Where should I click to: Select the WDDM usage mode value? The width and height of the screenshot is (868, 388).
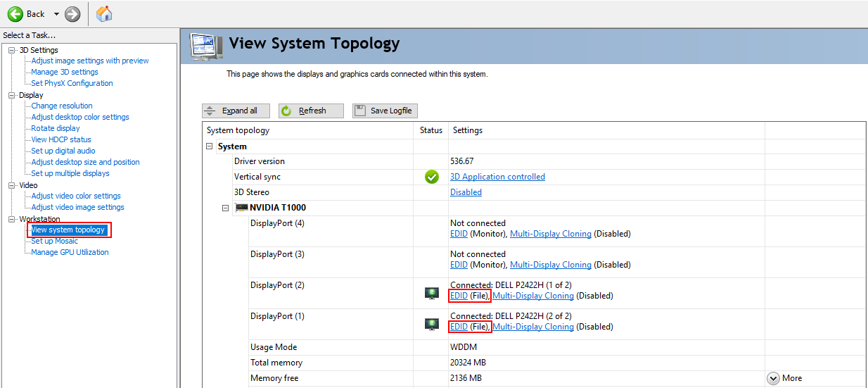(x=465, y=347)
